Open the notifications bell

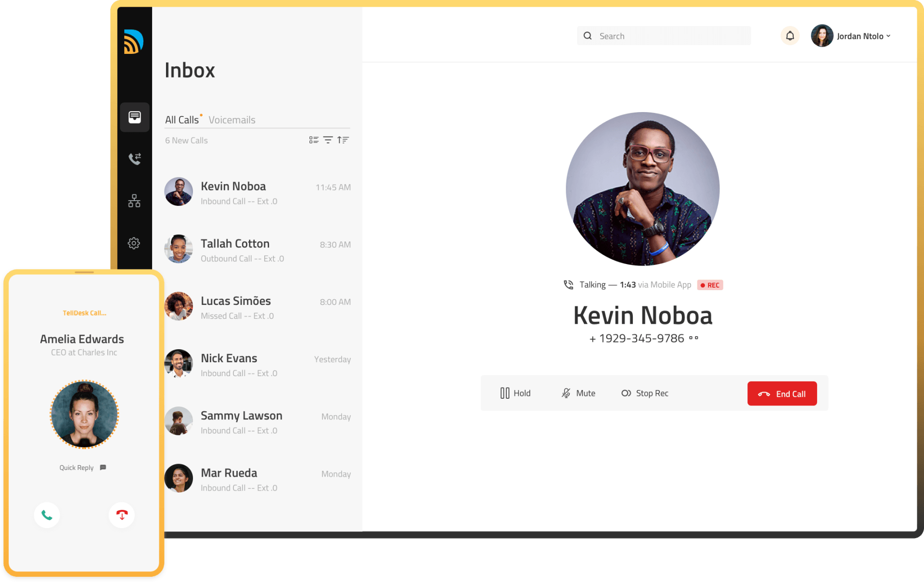[x=790, y=36]
